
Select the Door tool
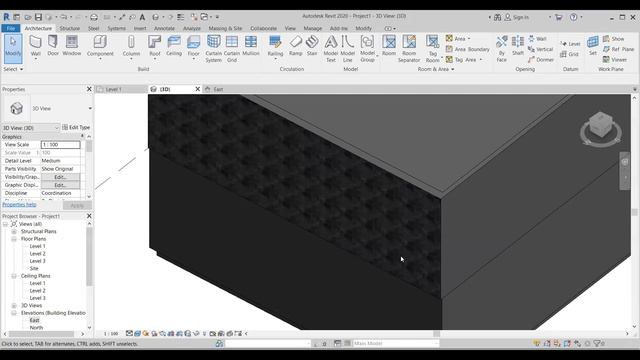coord(53,46)
